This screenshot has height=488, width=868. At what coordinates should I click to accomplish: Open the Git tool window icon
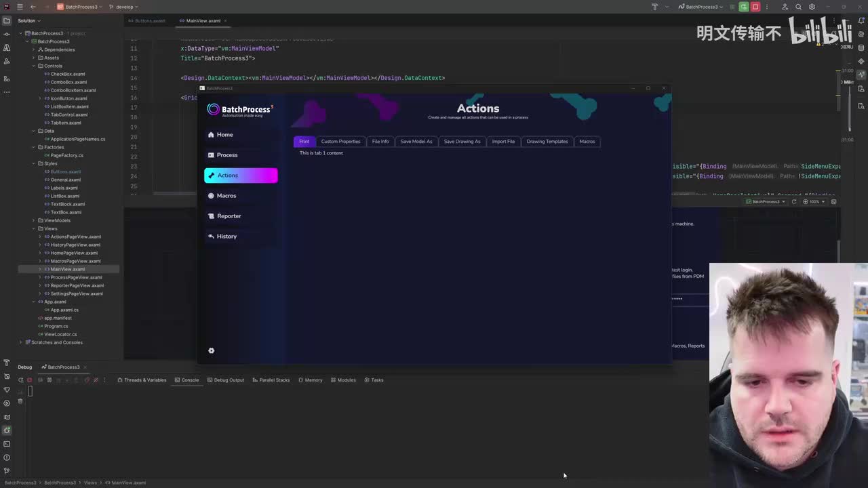point(7,471)
